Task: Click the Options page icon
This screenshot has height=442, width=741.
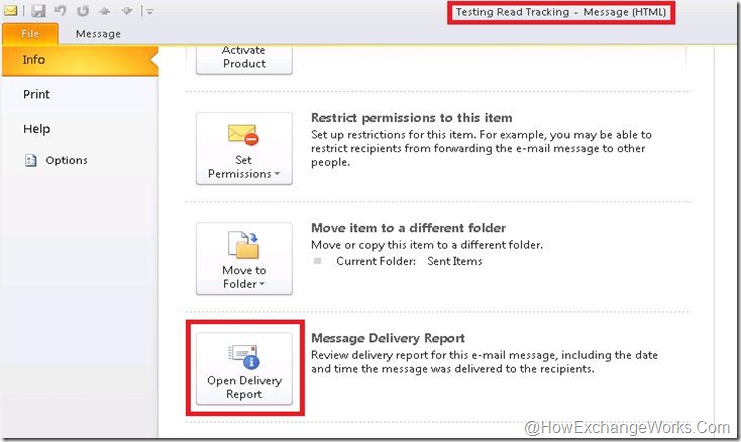Action: click(30, 160)
